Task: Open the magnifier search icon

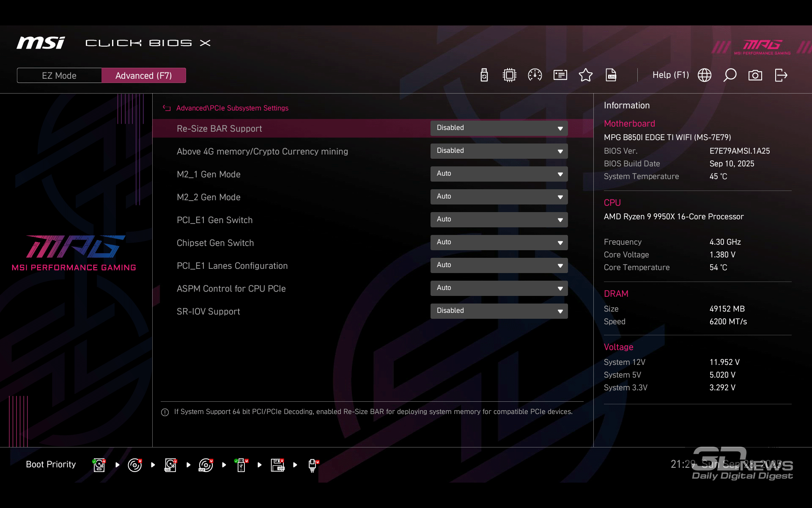Action: tap(730, 75)
